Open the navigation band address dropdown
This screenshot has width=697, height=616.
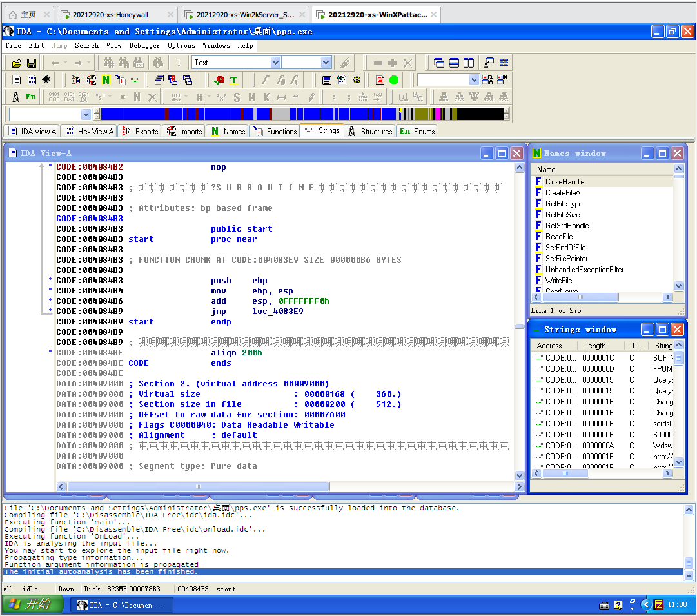pos(86,114)
